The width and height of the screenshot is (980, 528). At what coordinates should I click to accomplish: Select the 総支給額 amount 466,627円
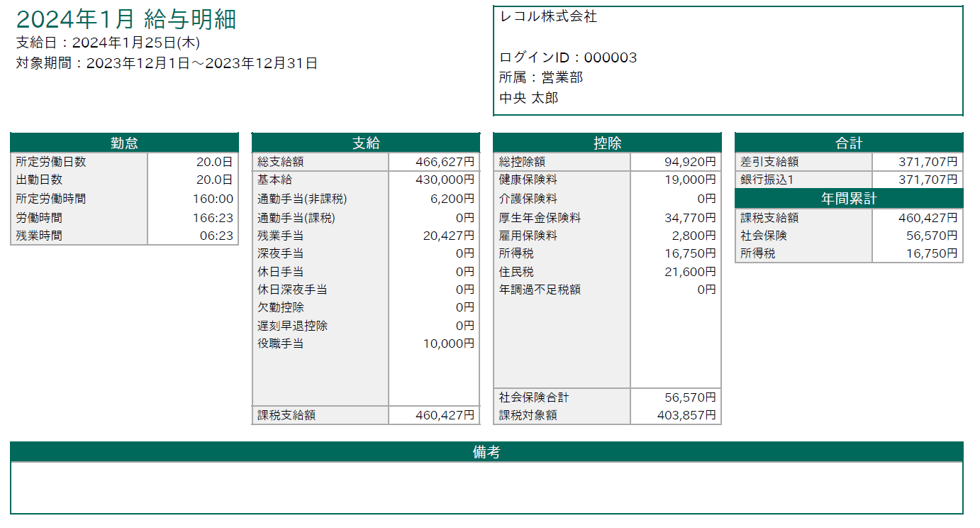(445, 162)
